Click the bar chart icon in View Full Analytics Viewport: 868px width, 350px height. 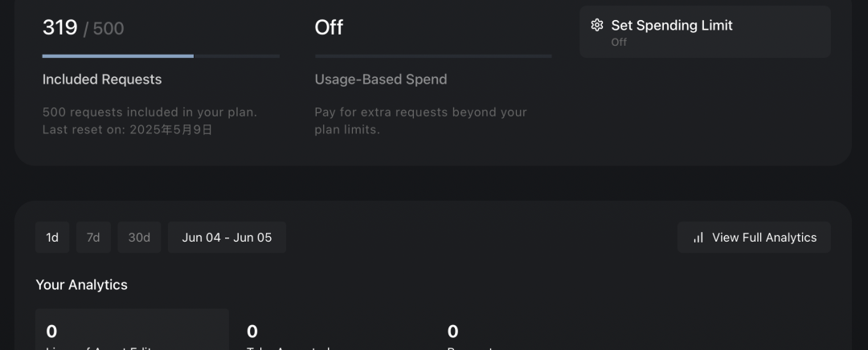[x=698, y=238]
